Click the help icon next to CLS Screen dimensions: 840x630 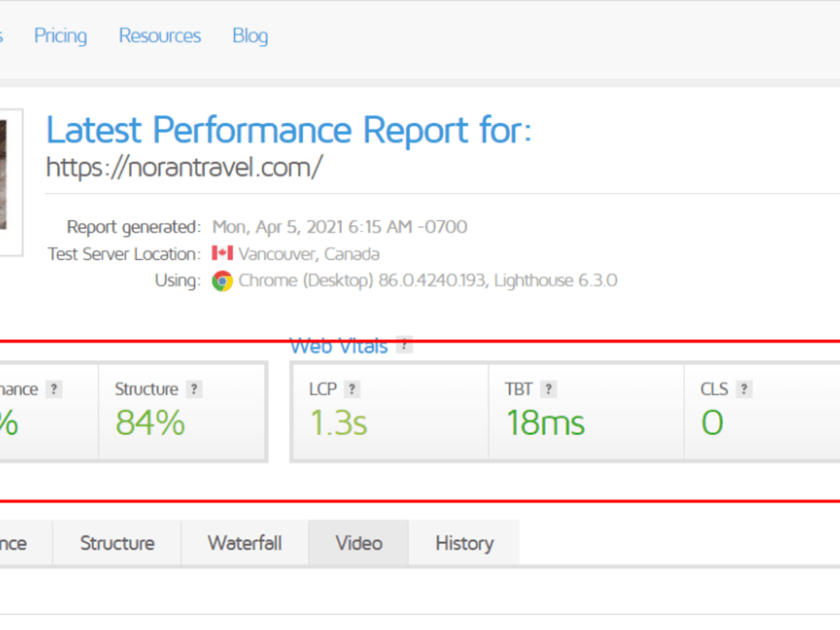pos(744,389)
